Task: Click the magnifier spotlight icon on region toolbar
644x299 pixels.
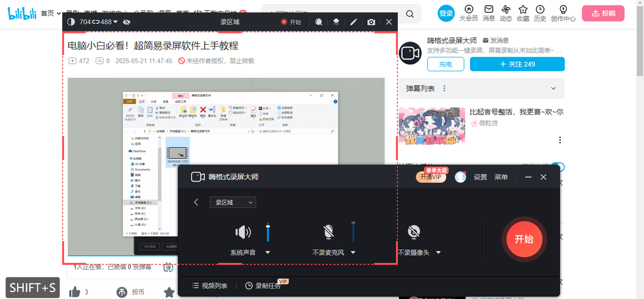Action: (x=318, y=22)
